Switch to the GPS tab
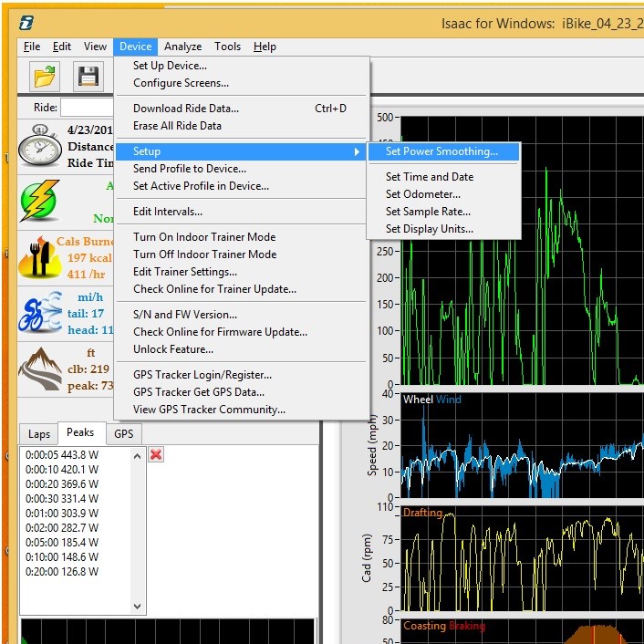The width and height of the screenshot is (644, 644). (123, 434)
